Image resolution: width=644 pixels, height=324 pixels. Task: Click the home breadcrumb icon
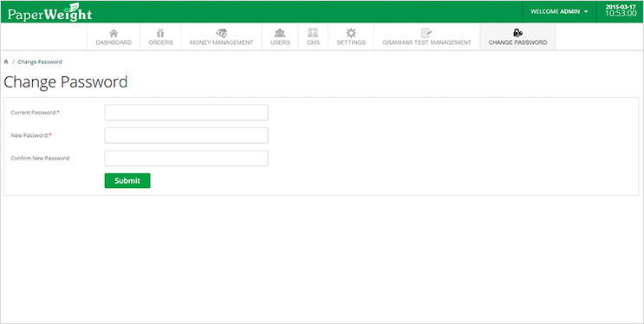[x=6, y=62]
